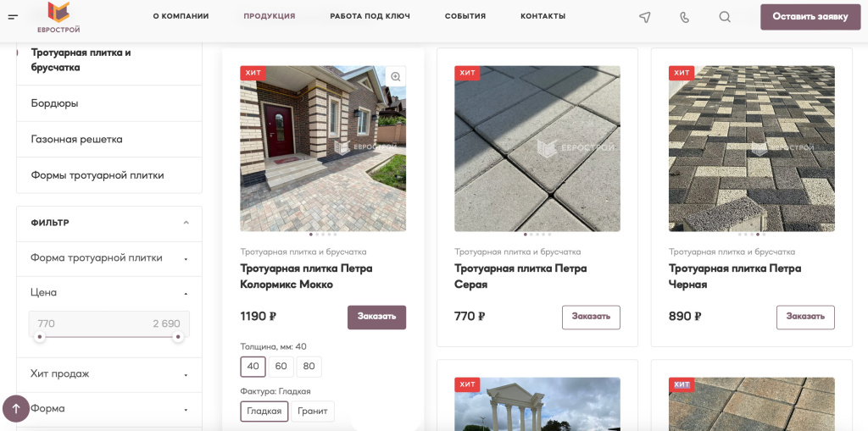Image resolution: width=868 pixels, height=431 pixels.
Task: Click the Еврострой logo
Action: point(58,17)
